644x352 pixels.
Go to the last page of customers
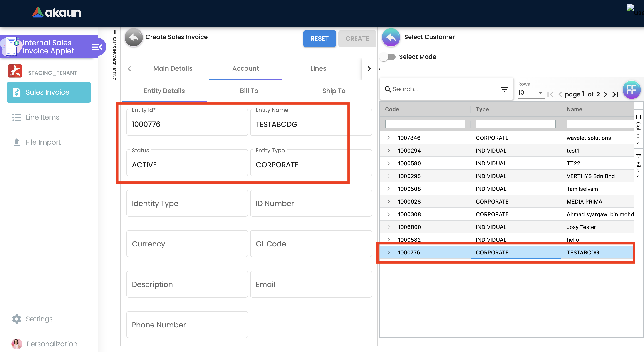click(615, 94)
